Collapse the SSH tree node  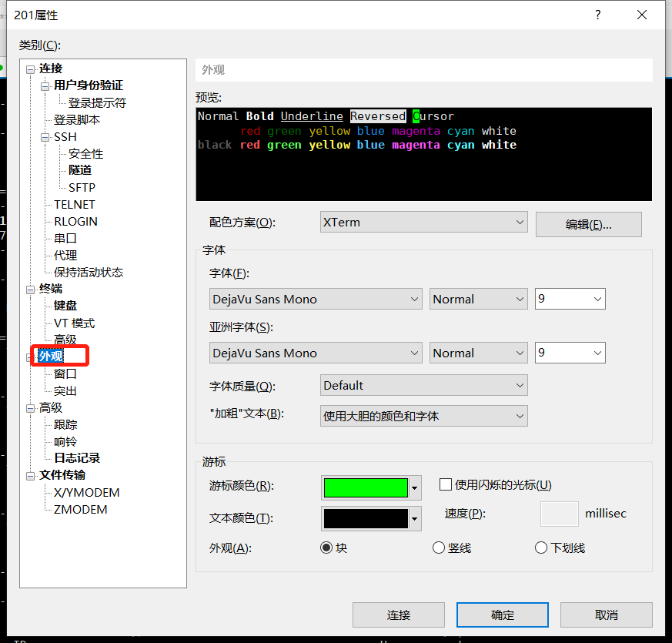45,138
